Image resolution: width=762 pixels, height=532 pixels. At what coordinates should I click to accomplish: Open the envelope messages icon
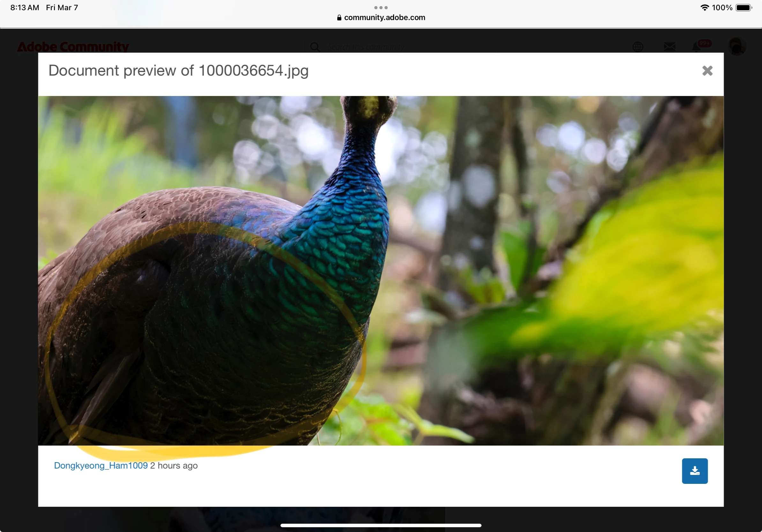coord(669,47)
